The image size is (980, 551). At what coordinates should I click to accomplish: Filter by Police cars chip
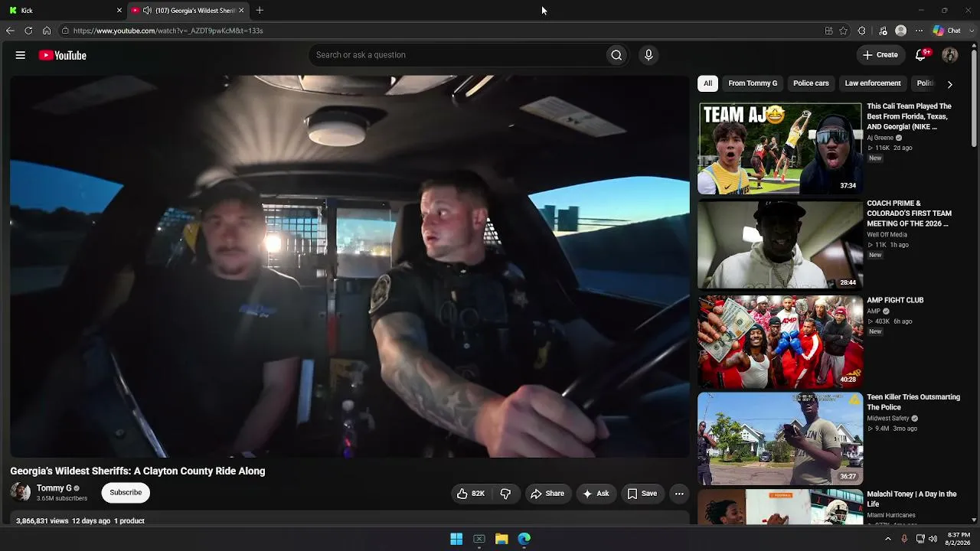[811, 83]
